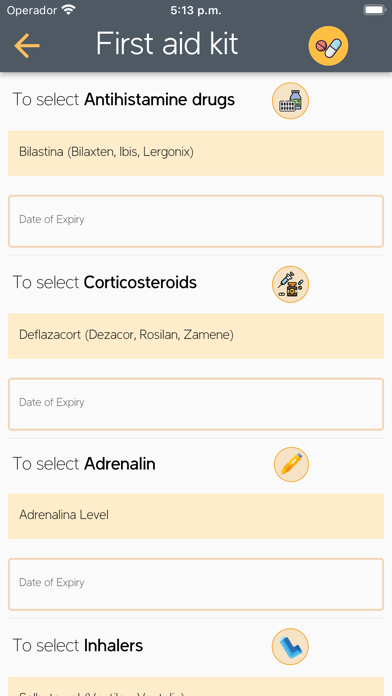This screenshot has height=696, width=392.
Task: Tap the To select Adrenalin heading
Action: click(84, 464)
